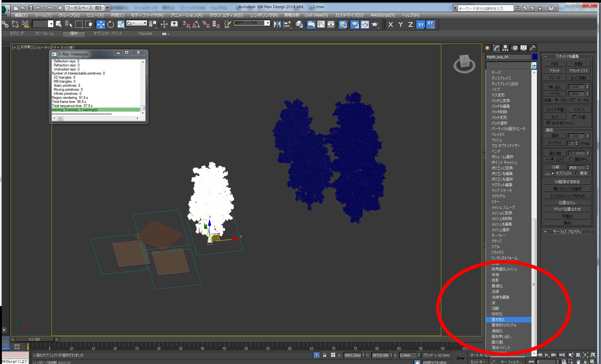
Task: Expand the サーフェス プロパティ rollout
Action: coord(567,232)
